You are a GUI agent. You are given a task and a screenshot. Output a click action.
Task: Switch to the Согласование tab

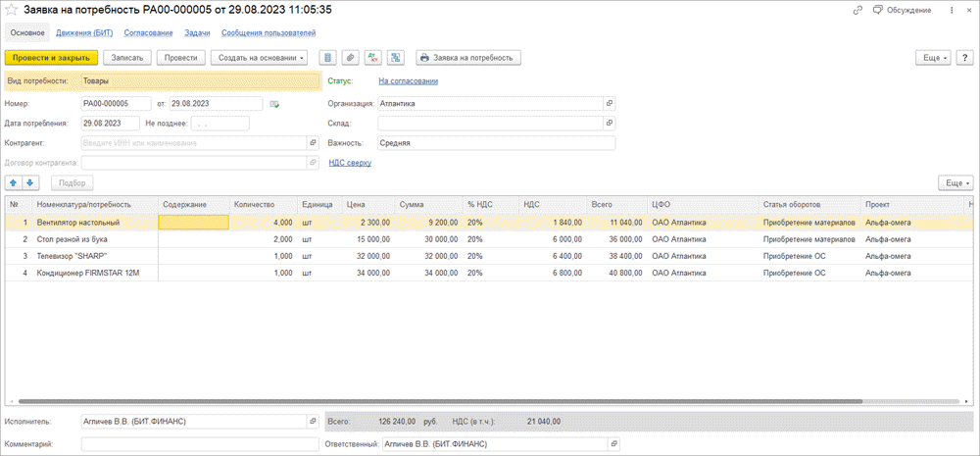pos(150,33)
